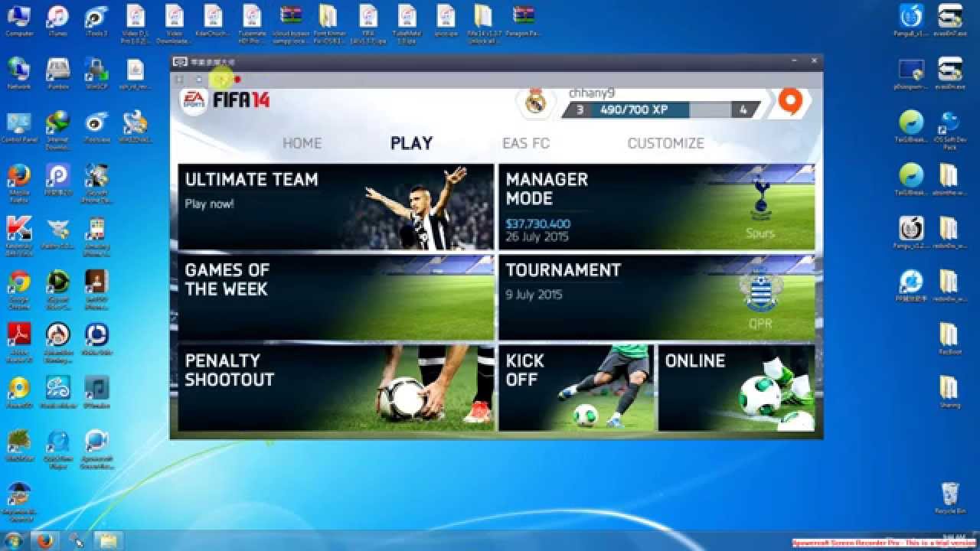Click the chhany9 username
Screen dimensions: 980x551
click(592, 93)
